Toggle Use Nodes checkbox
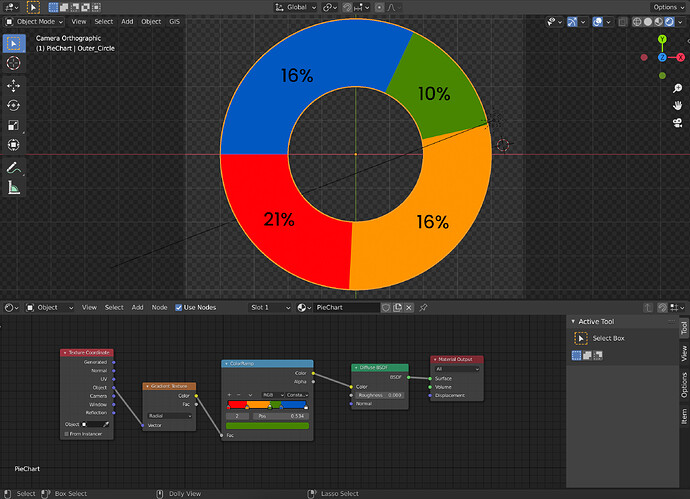The image size is (690, 499). [x=179, y=308]
